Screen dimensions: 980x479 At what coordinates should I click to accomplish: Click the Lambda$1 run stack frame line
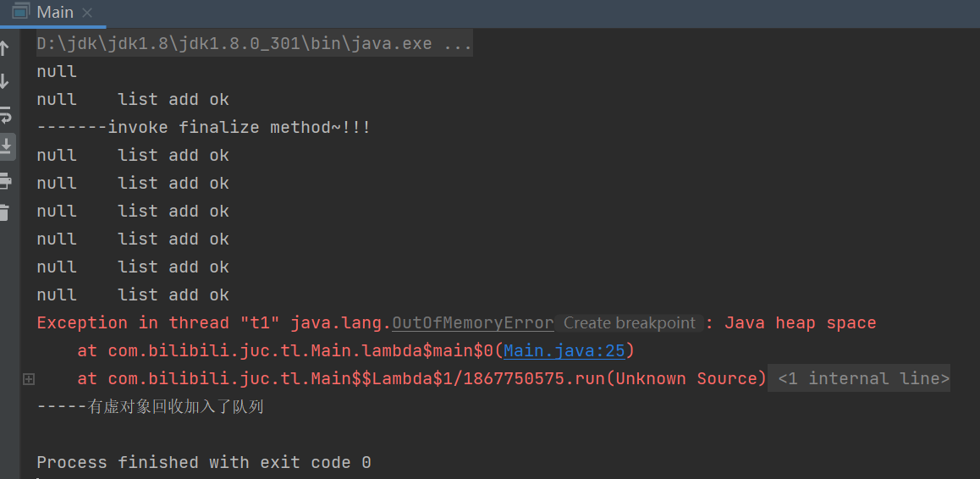421,379
